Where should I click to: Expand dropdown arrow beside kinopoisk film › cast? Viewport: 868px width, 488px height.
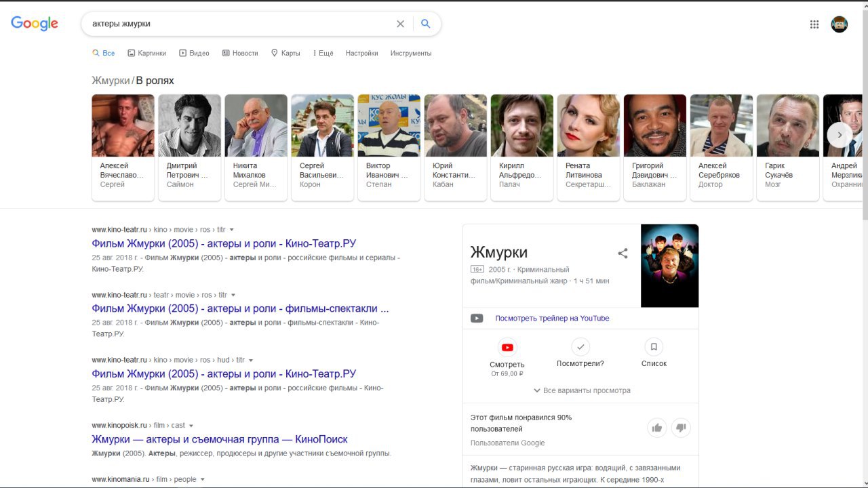191,426
